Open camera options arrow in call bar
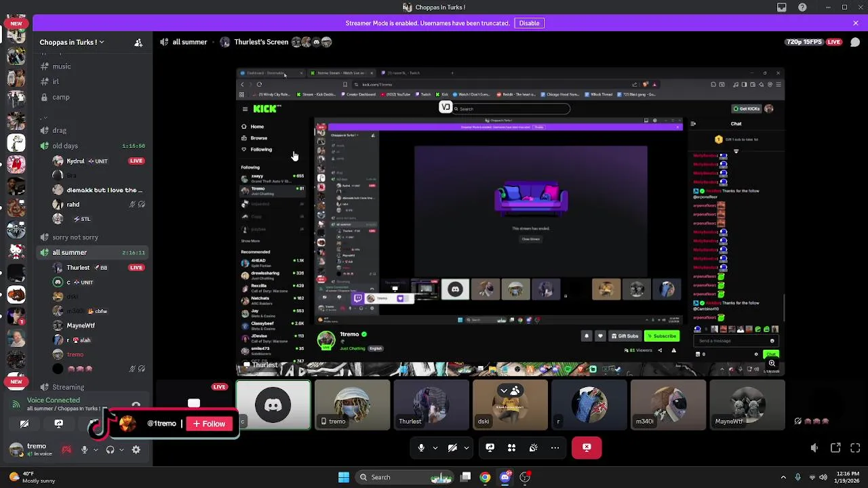Viewport: 868px width, 488px height. coord(466,447)
